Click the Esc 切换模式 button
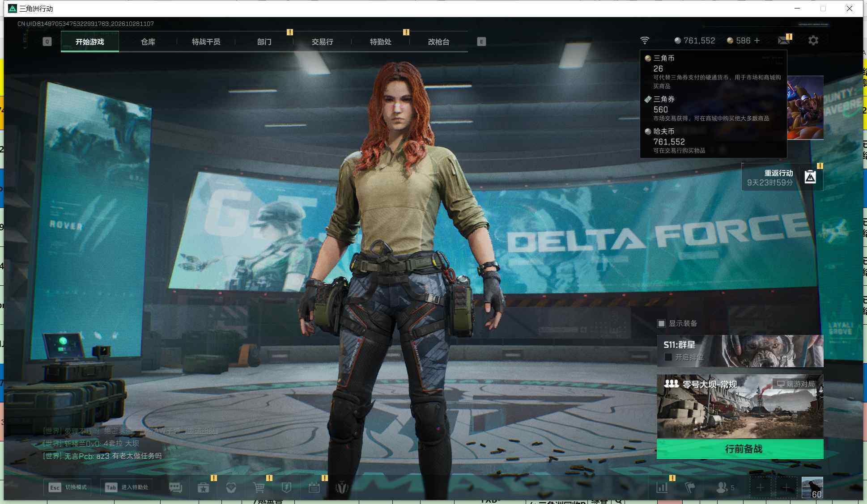The image size is (867, 504). click(x=68, y=487)
